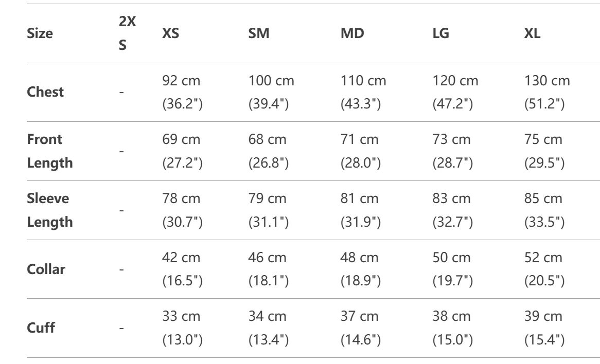Image resolution: width=600 pixels, height=364 pixels.
Task: Select the Collar row label
Action: click(46, 269)
